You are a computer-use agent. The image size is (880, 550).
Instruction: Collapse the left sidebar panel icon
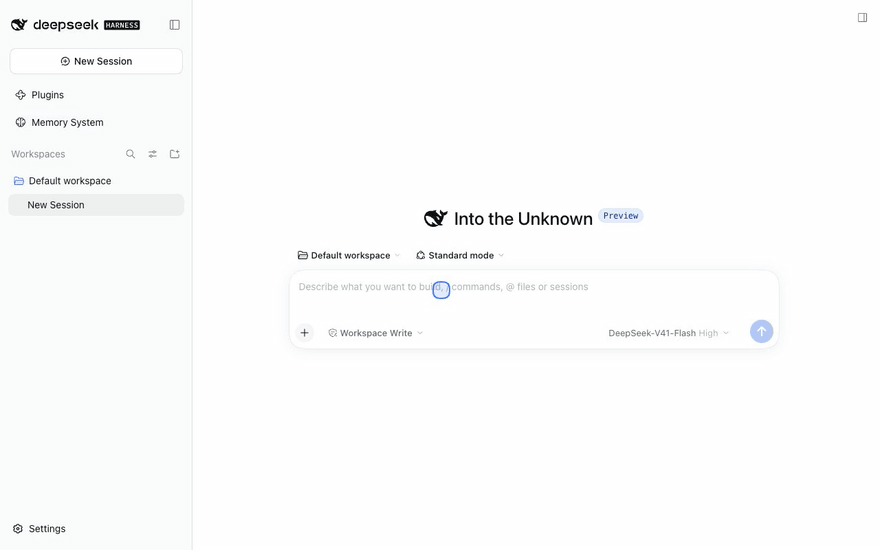pos(175,25)
